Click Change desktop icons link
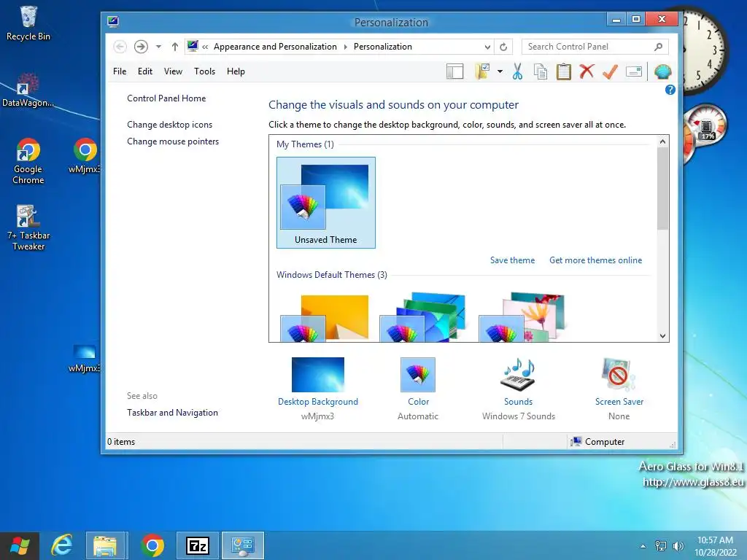 point(169,125)
